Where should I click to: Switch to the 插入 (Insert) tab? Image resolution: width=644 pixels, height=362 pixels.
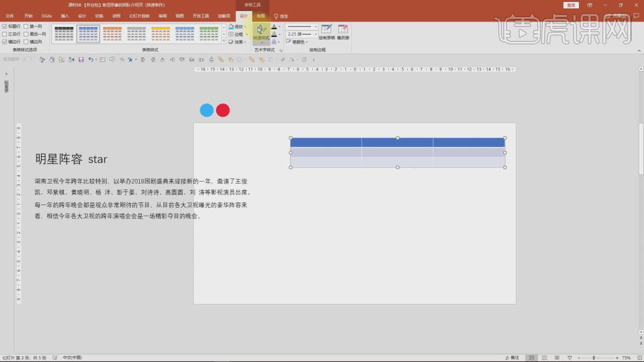65,16
